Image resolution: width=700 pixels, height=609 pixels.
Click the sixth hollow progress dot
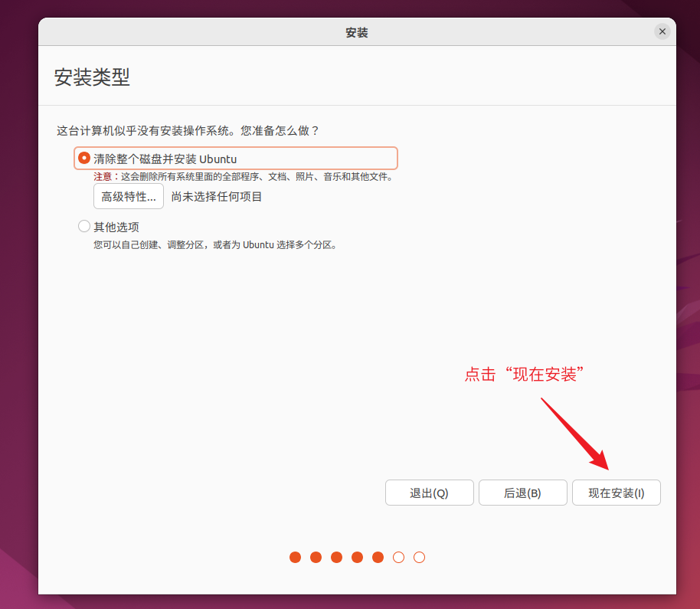[398, 558]
